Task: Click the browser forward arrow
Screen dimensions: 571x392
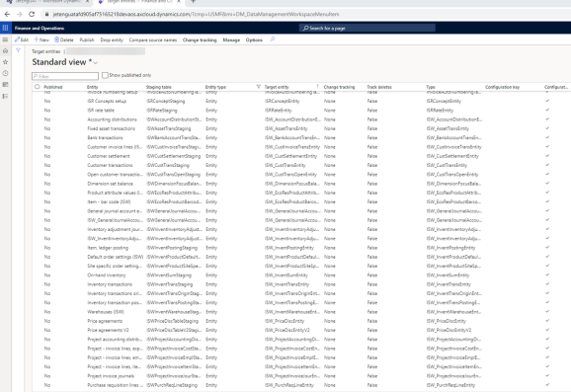Action: click(x=20, y=14)
